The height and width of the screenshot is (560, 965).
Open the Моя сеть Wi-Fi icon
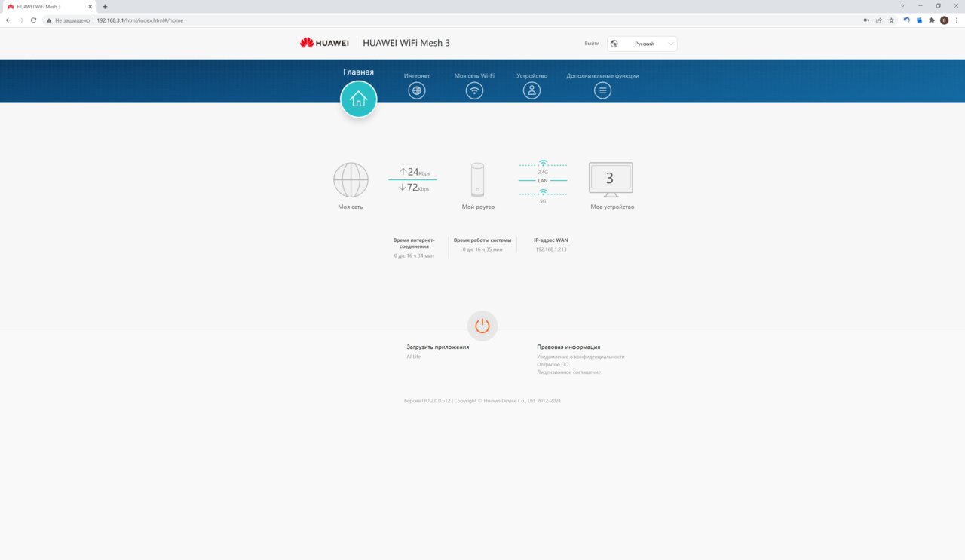(474, 90)
